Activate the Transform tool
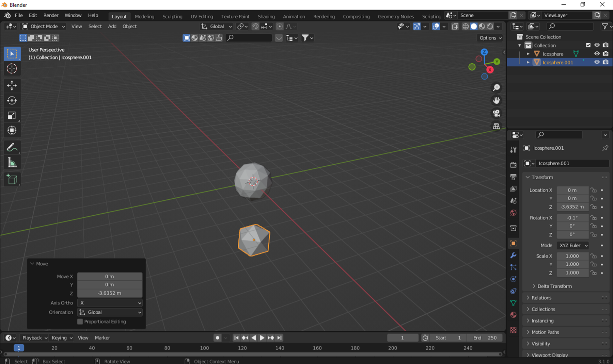 (x=12, y=130)
